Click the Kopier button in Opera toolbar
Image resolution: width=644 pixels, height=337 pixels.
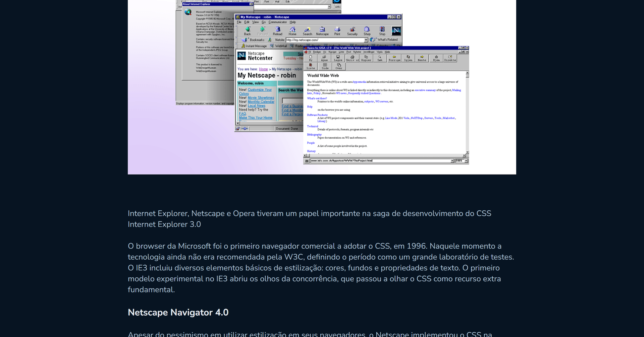(x=366, y=58)
